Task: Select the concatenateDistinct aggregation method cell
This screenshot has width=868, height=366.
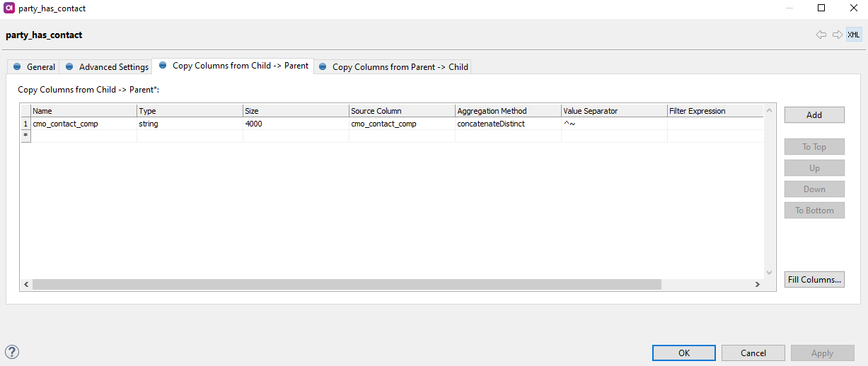Action: coord(507,124)
